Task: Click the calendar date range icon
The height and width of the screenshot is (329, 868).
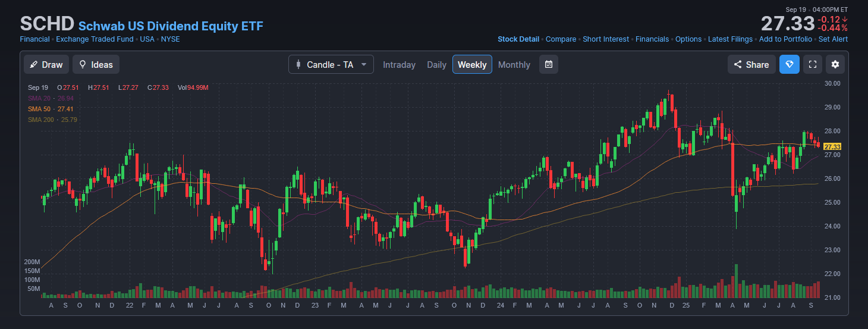Action: tap(548, 64)
